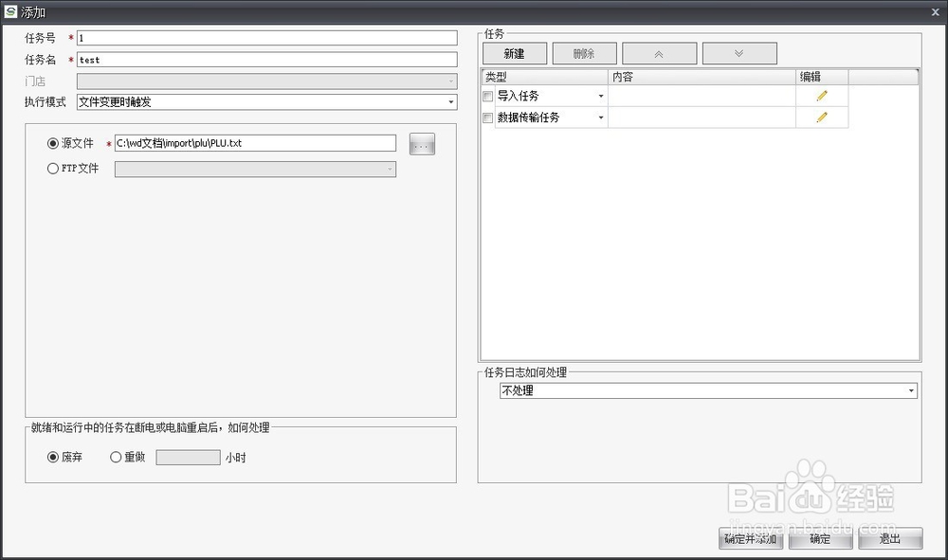Choose the 废弃 radio option
This screenshot has height=560, width=948.
click(x=53, y=458)
